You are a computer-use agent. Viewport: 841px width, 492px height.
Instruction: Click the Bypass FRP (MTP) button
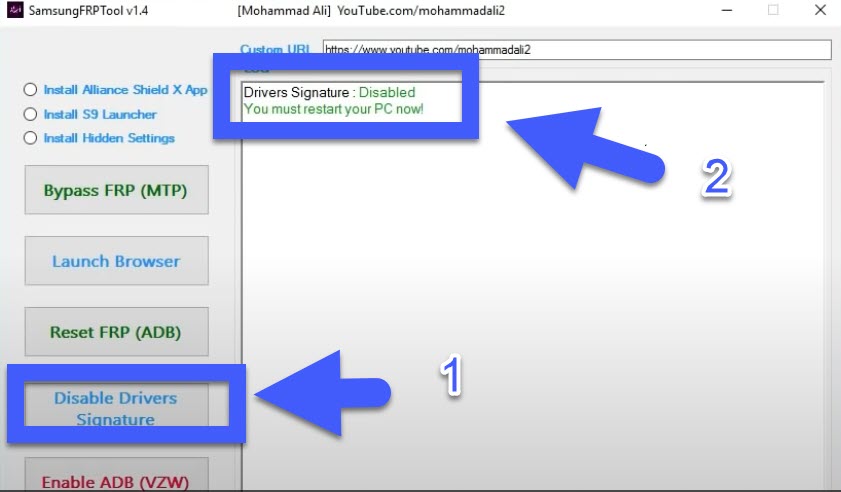(x=116, y=190)
